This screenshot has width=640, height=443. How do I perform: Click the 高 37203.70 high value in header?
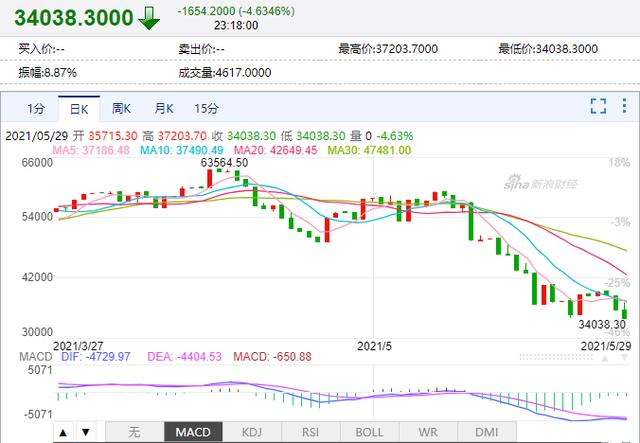pos(174,136)
